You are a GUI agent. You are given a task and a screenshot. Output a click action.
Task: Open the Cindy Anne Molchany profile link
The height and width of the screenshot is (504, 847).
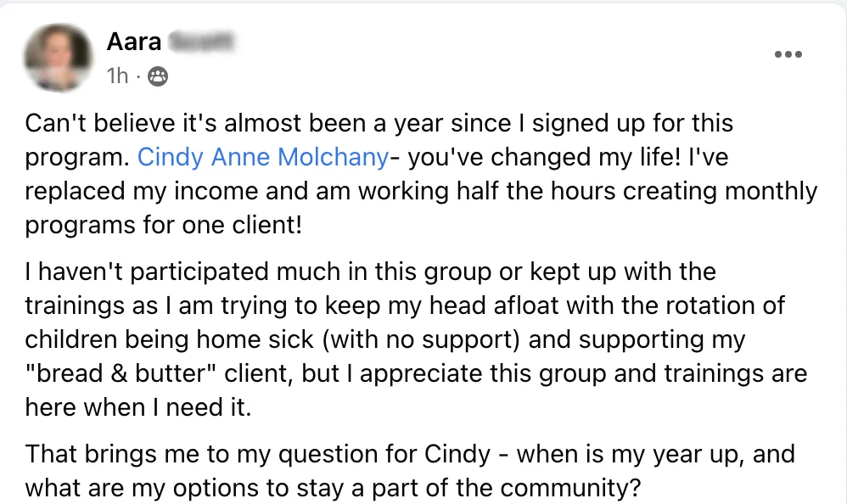[263, 157]
